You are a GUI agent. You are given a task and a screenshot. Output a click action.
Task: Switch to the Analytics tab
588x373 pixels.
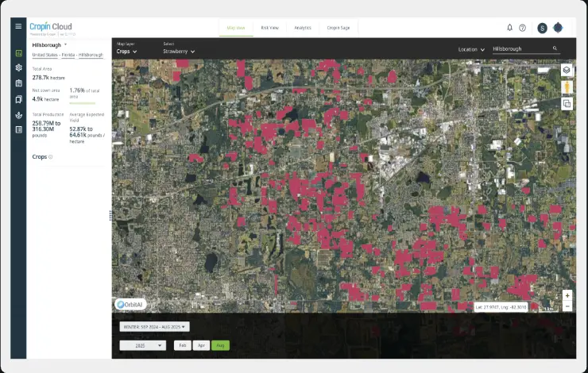pyautogui.click(x=303, y=28)
